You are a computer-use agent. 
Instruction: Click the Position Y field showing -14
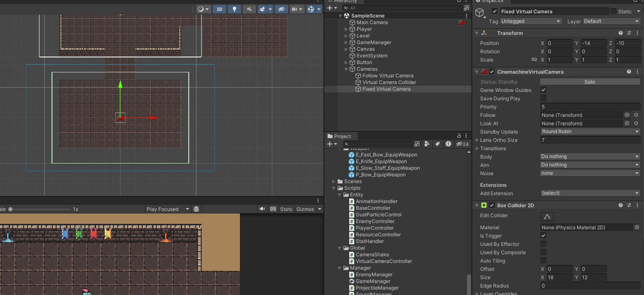(594, 43)
